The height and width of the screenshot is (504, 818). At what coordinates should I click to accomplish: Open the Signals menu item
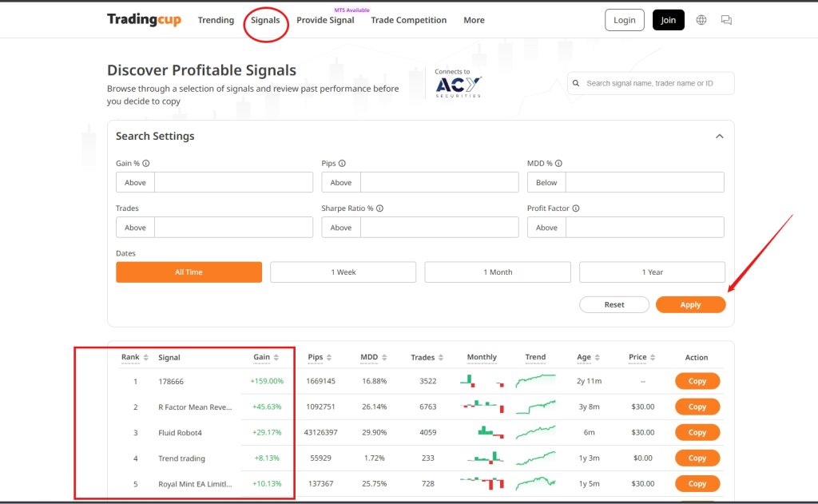pos(265,20)
